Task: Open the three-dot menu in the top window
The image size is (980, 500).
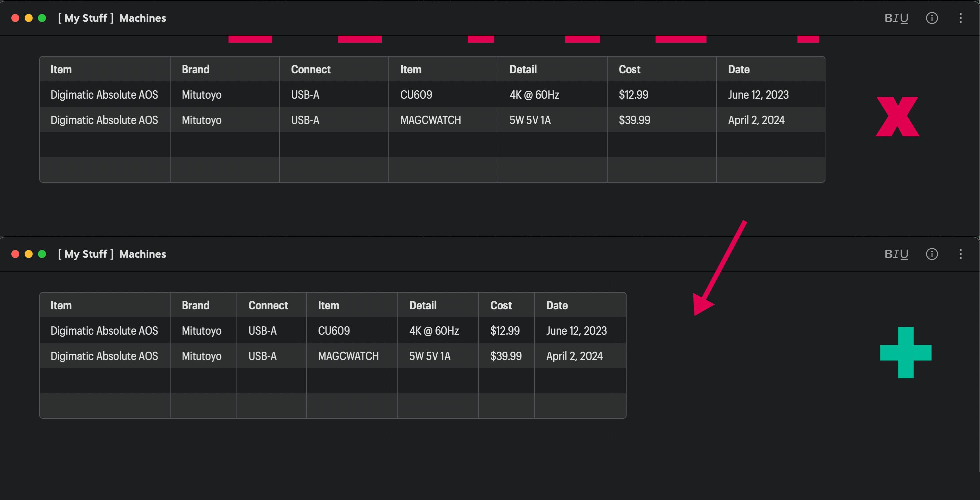Action: click(x=961, y=18)
